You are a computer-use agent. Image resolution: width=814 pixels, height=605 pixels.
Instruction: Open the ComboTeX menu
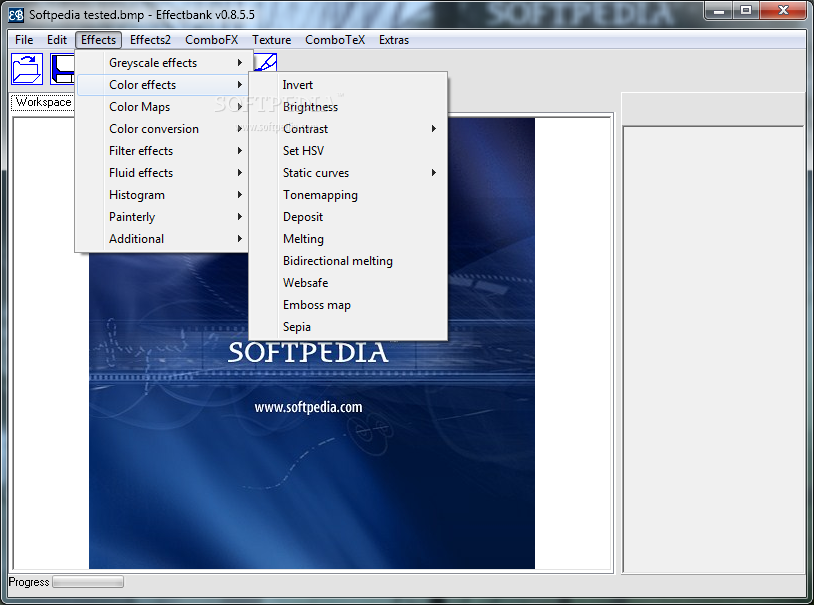click(335, 40)
